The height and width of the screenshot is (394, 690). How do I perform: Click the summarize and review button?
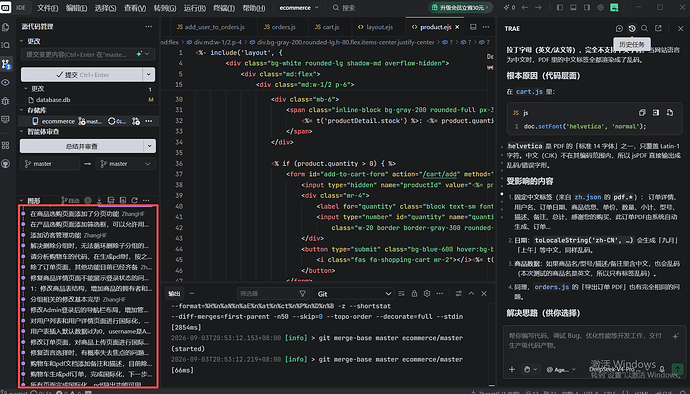pyautogui.click(x=82, y=146)
